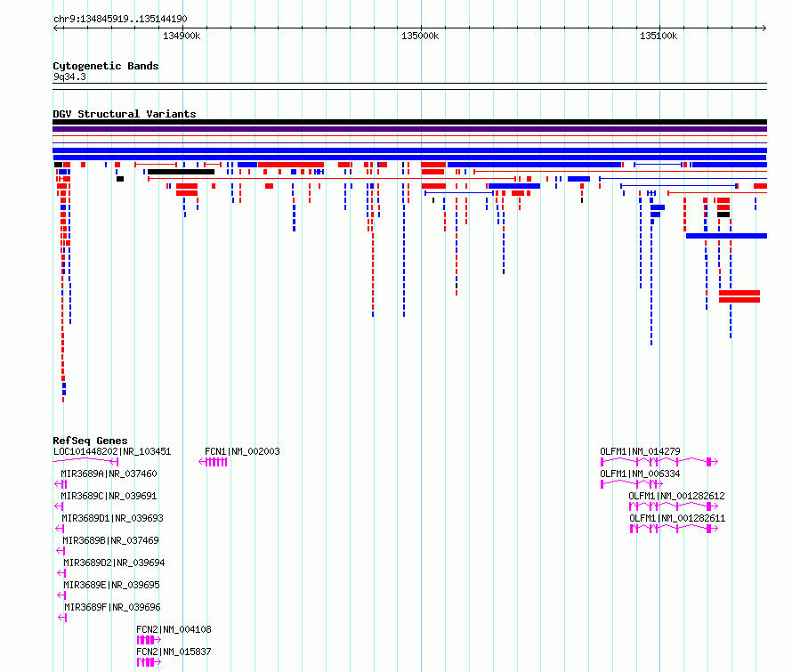Click the LOC101448202 gene glyph line
Image resolution: width=792 pixels, height=672 pixels.
85,461
